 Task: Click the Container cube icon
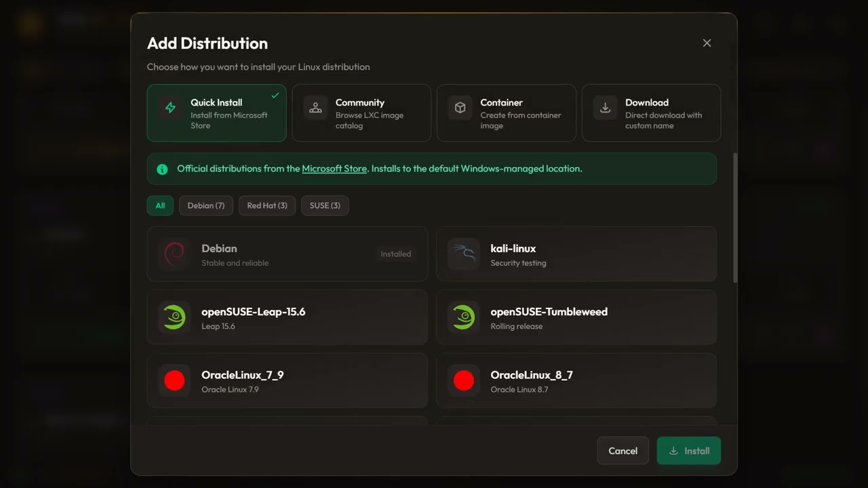460,108
